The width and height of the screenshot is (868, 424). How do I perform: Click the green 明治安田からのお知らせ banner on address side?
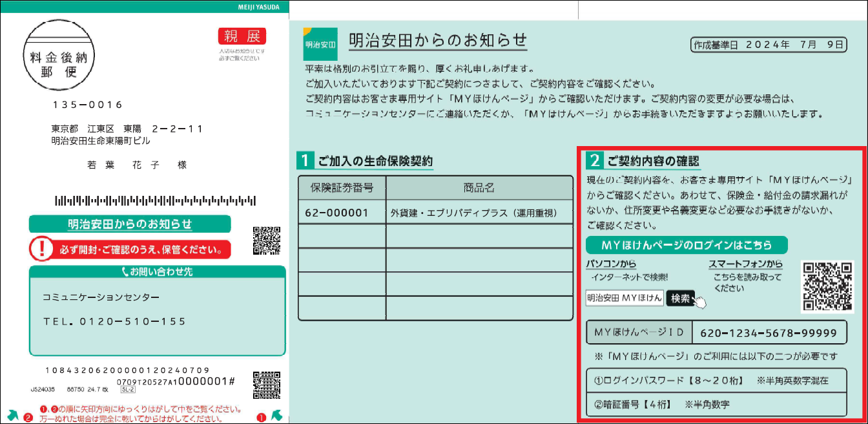pos(130,224)
